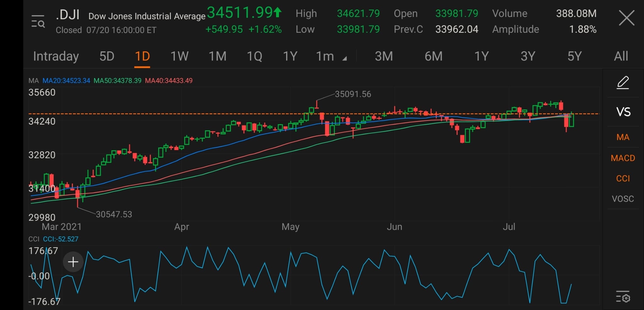The image size is (644, 310).
Task: Switch to the 5D chart tab
Action: pos(107,56)
